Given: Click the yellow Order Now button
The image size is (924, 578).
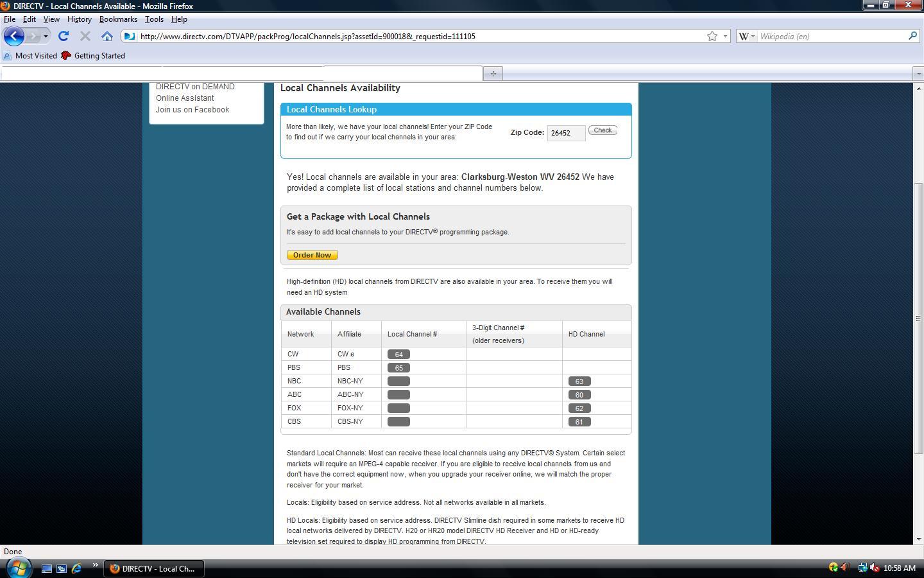Looking at the screenshot, I should [x=312, y=255].
